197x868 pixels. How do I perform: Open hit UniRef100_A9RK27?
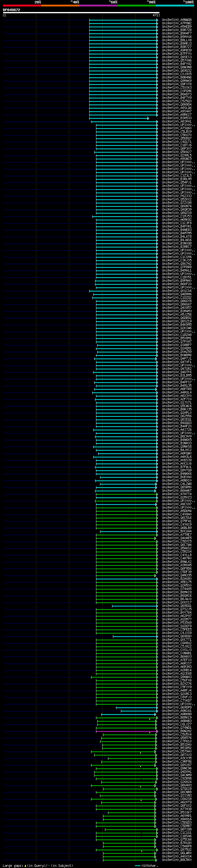coord(177,115)
